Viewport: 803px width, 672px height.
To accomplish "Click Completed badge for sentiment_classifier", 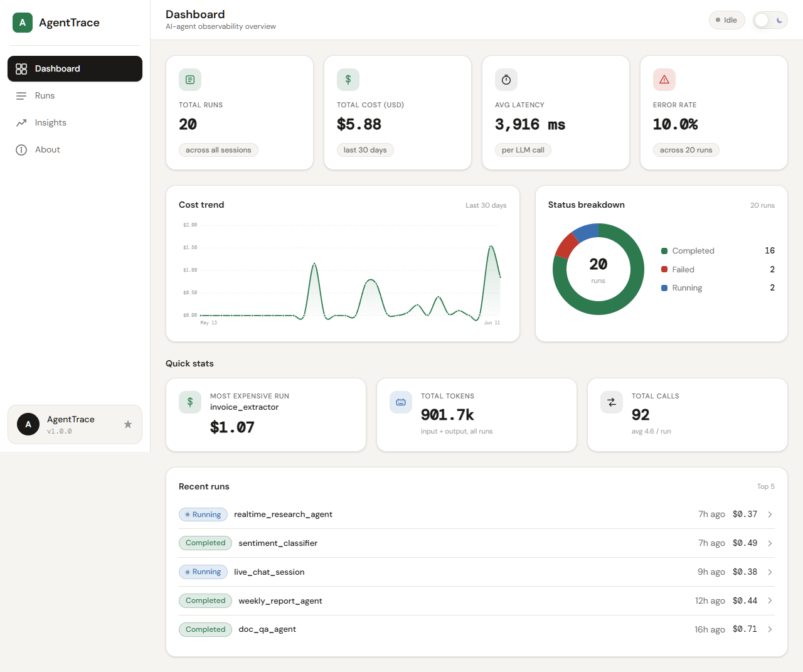I will [x=205, y=543].
